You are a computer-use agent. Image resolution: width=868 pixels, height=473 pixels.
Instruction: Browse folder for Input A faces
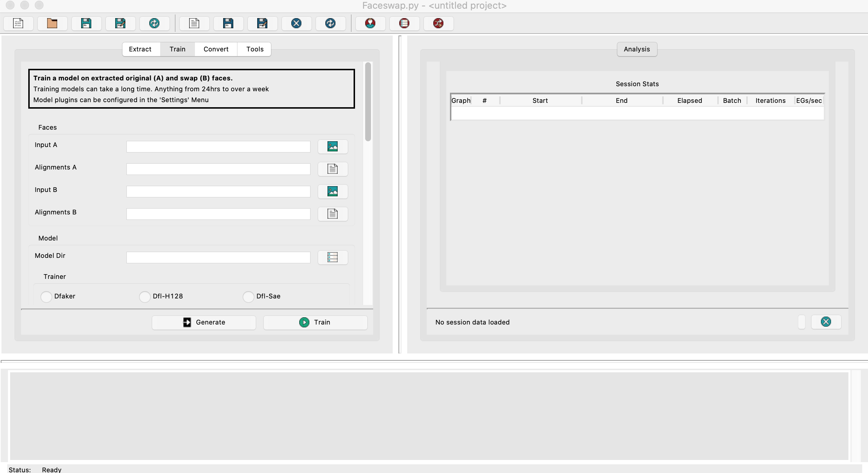tap(333, 147)
